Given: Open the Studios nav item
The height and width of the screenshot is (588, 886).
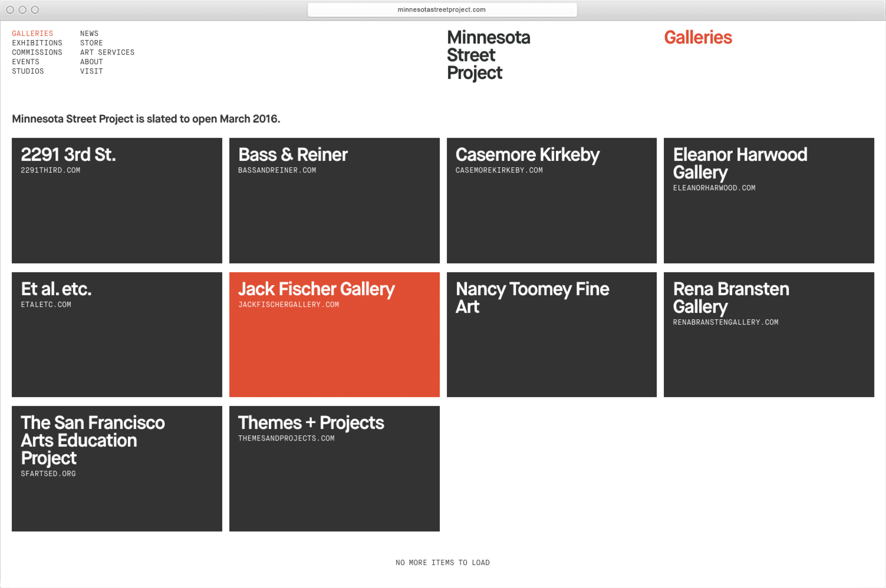Looking at the screenshot, I should click(28, 71).
